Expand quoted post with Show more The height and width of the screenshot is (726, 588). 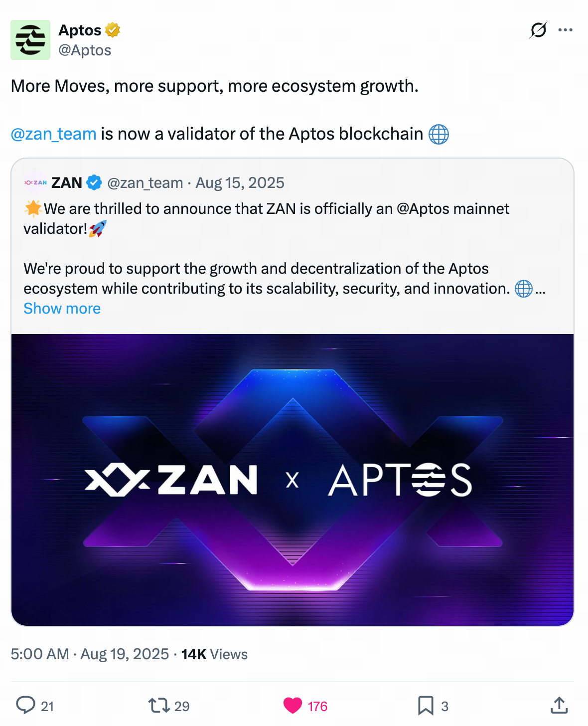pos(62,309)
